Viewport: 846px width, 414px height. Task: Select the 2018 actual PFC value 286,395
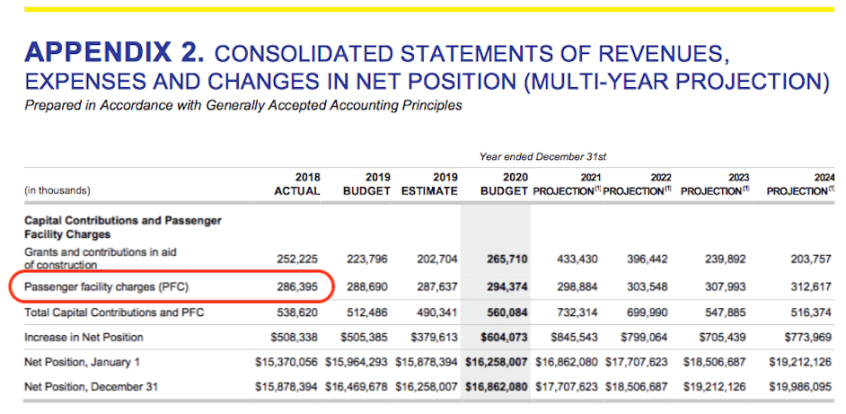pyautogui.click(x=298, y=286)
